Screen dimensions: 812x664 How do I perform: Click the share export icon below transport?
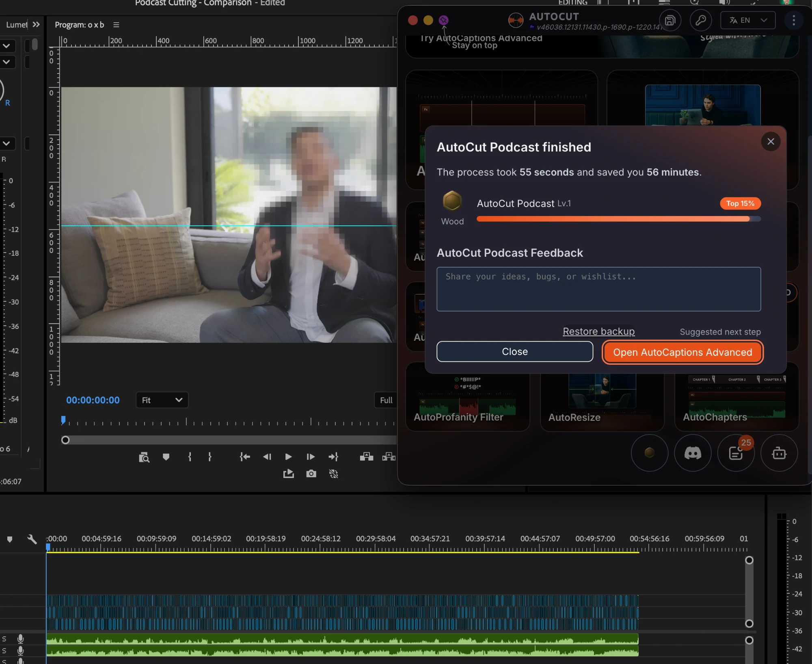(288, 474)
